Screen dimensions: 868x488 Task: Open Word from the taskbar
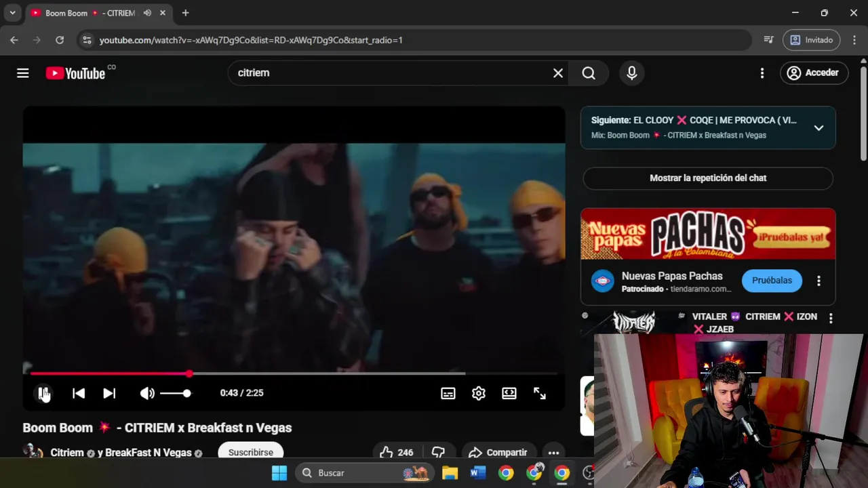[478, 473]
